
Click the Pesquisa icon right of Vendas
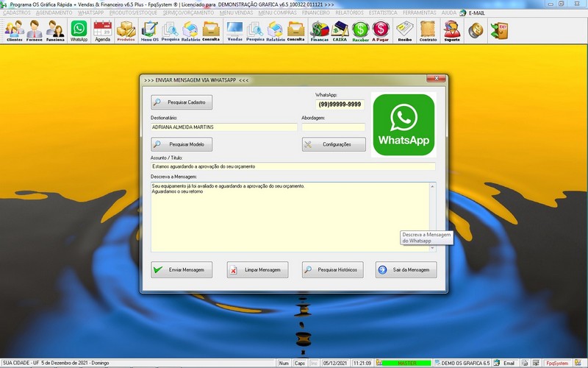255,31
